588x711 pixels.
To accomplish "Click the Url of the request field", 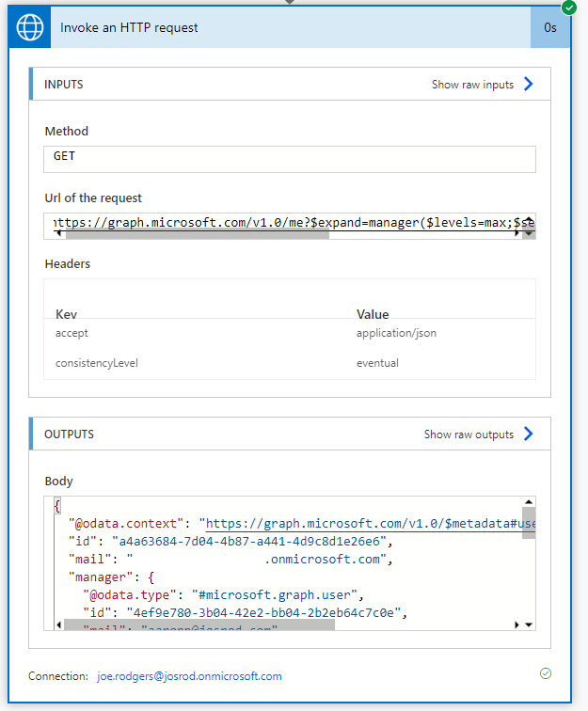I will tap(290, 226).
